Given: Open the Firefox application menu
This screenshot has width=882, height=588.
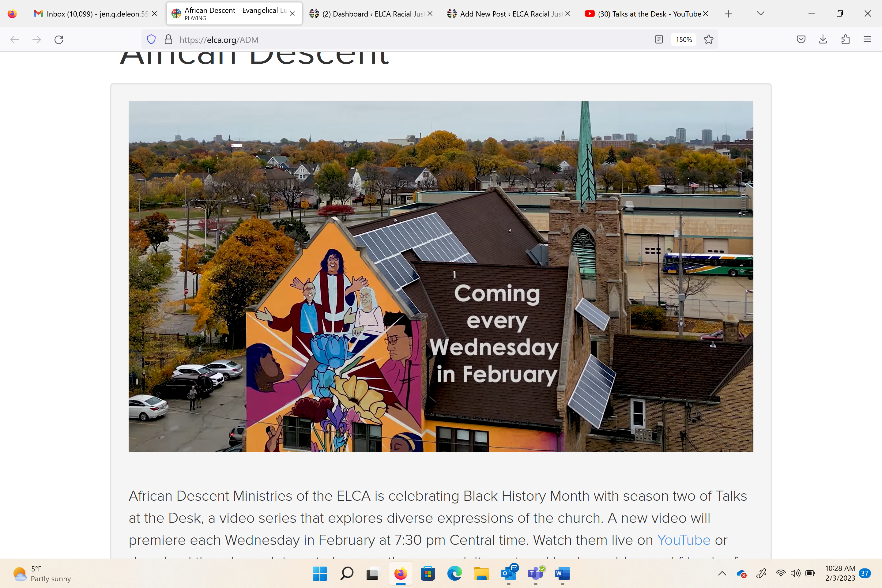Looking at the screenshot, I should (x=867, y=40).
